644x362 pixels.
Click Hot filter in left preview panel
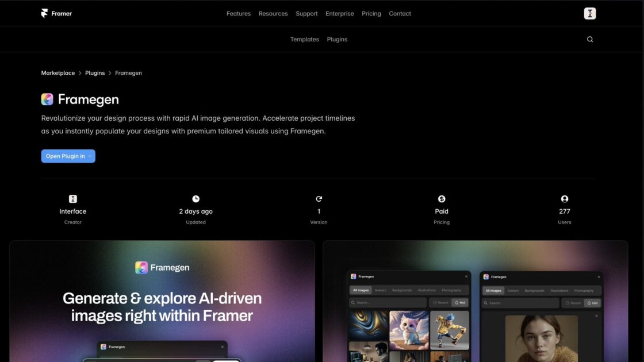(x=460, y=302)
